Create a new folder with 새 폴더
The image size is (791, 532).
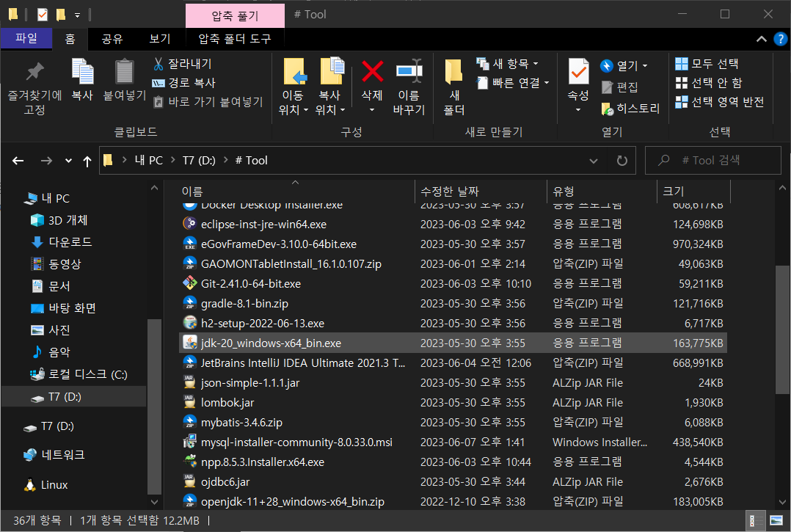coord(454,87)
